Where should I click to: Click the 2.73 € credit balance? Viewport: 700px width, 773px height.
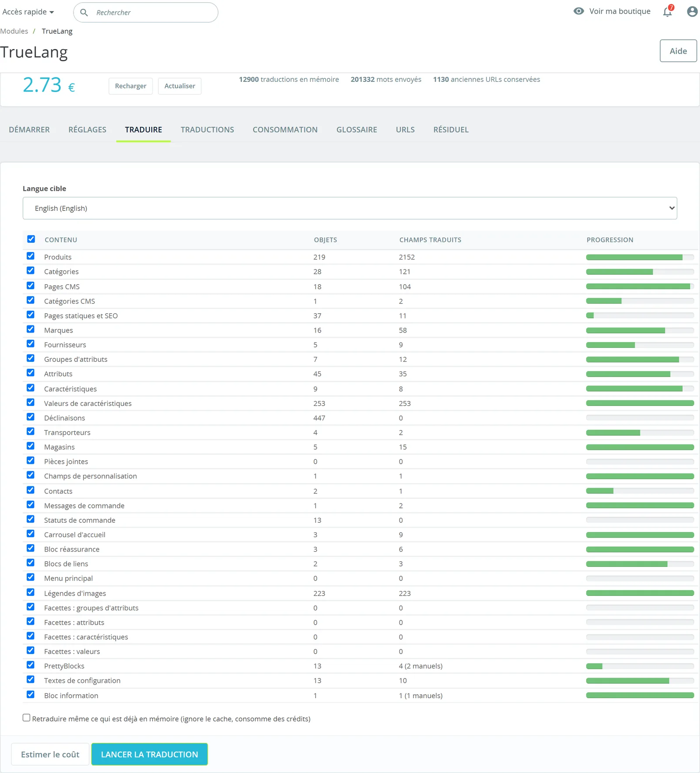click(x=49, y=85)
